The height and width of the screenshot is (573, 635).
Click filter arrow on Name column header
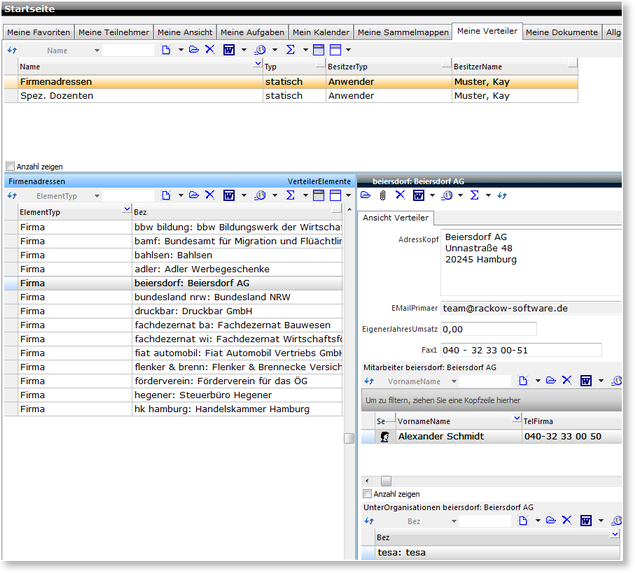[x=258, y=63]
